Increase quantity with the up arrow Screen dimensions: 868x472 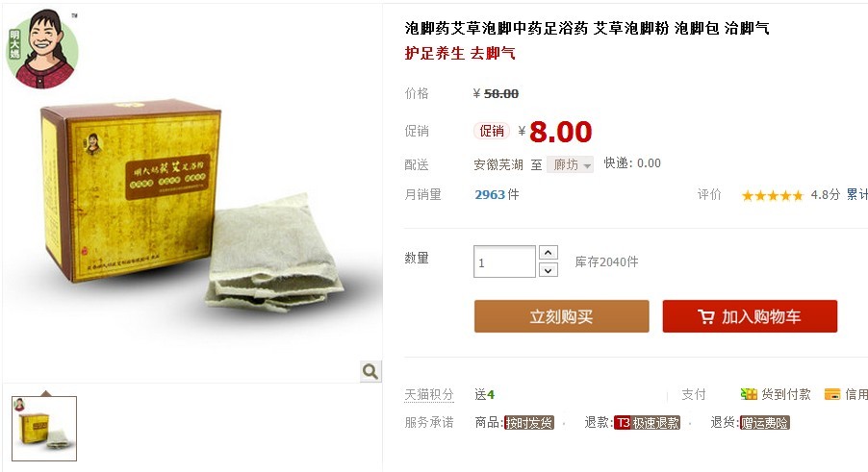(x=549, y=253)
